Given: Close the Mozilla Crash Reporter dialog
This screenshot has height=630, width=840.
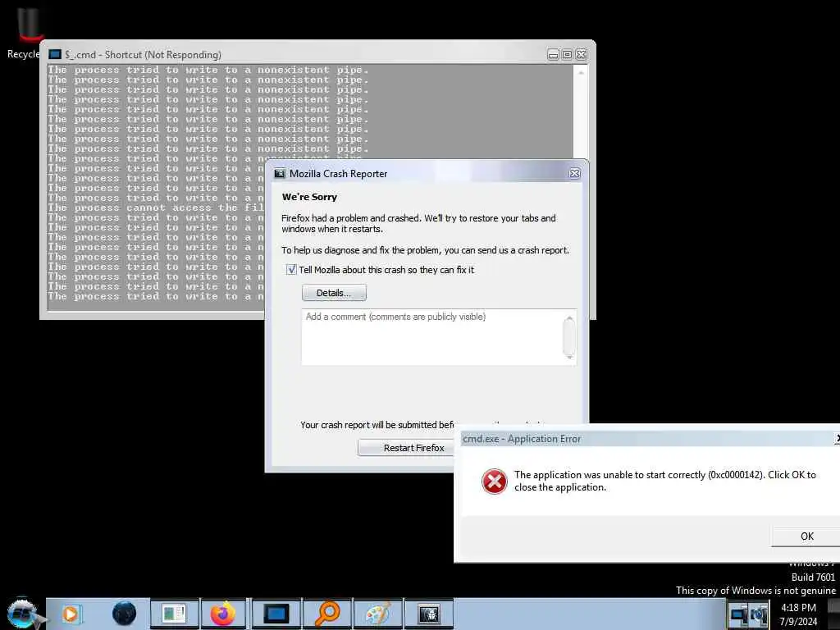Looking at the screenshot, I should (574, 174).
